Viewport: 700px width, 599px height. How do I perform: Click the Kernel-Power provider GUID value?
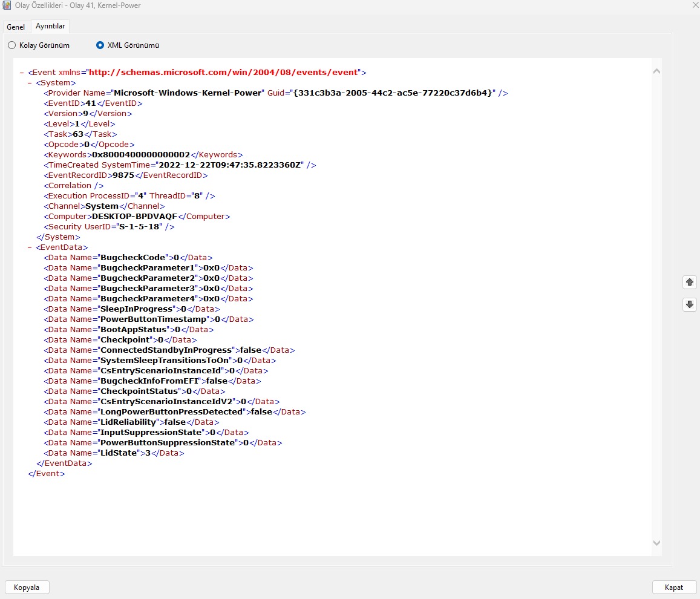pos(394,93)
